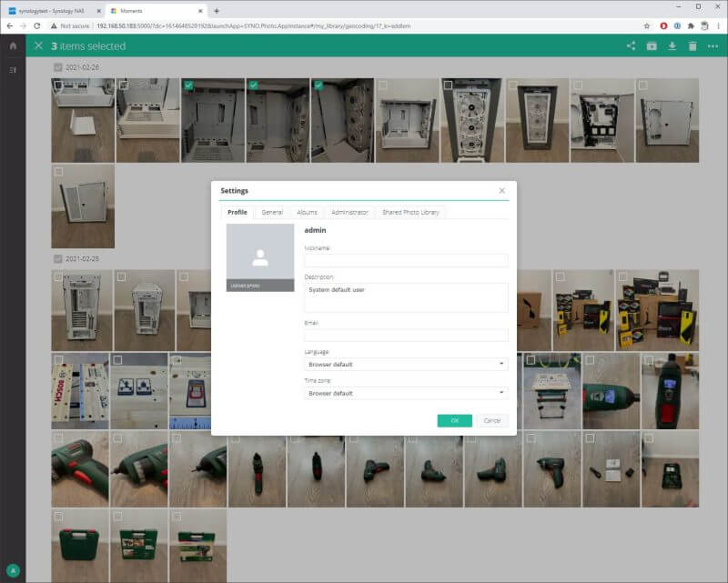Confirm settings with the OK button
728x583 pixels.
[456, 420]
